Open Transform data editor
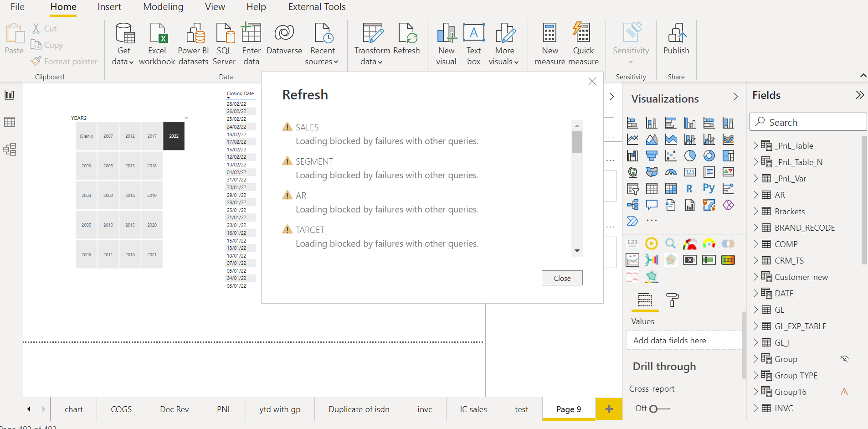The width and height of the screenshot is (868, 429). (372, 44)
